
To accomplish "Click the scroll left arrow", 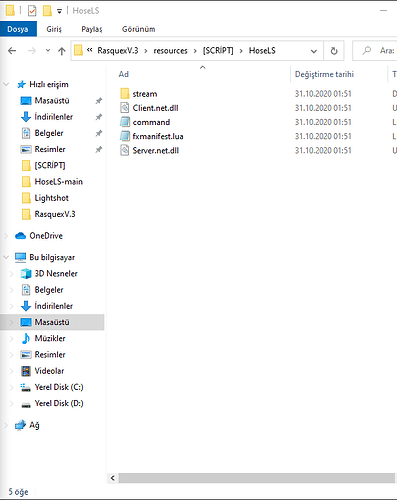I will [x=113, y=478].
